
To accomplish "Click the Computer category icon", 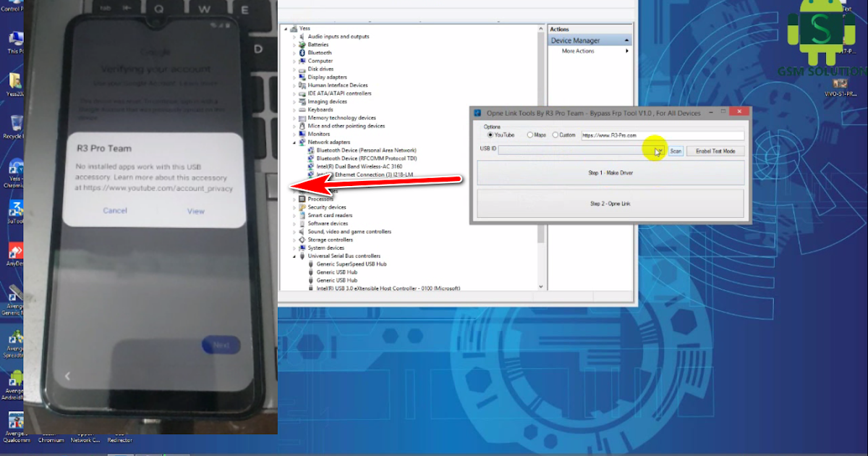I will click(x=303, y=61).
